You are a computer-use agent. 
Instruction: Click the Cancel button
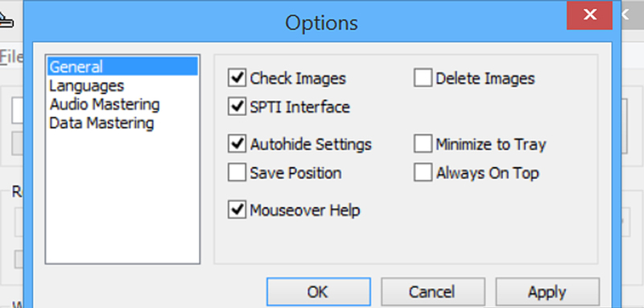tap(433, 292)
